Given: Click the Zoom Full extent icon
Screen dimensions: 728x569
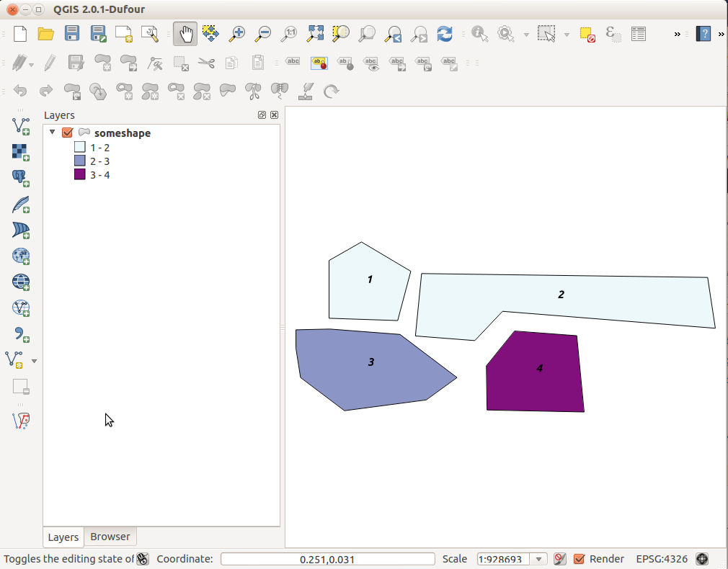Looking at the screenshot, I should click(315, 34).
